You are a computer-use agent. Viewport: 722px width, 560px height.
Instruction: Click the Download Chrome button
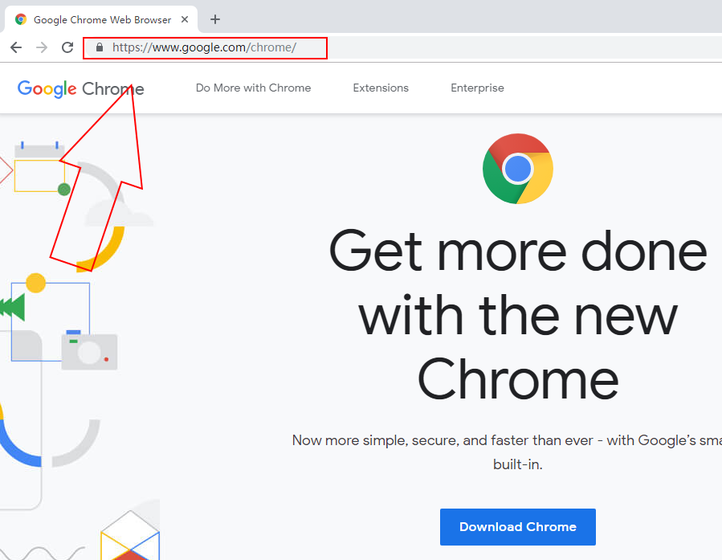click(x=518, y=527)
